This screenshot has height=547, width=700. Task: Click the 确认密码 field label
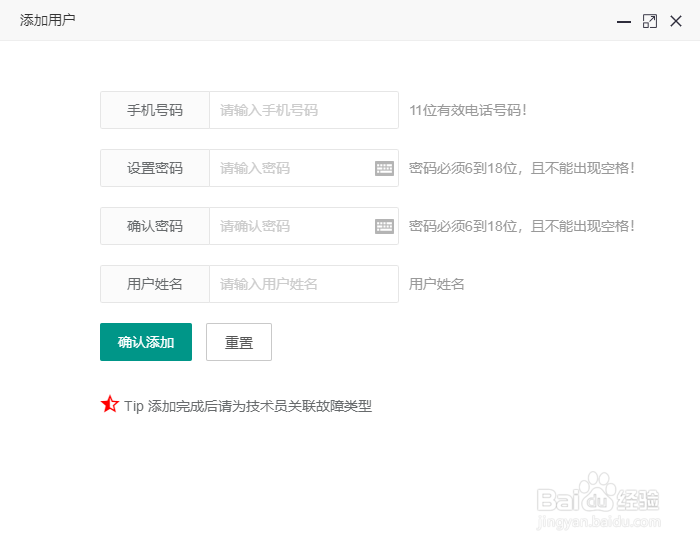coord(155,226)
